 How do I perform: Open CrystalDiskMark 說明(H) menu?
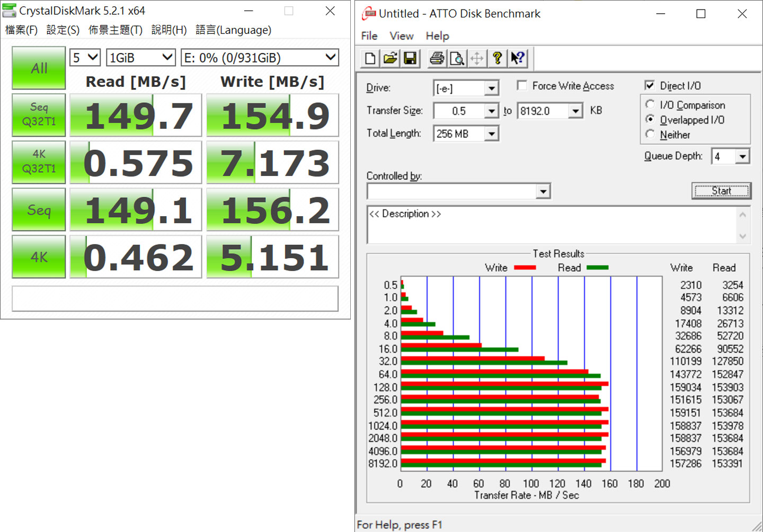click(x=169, y=30)
